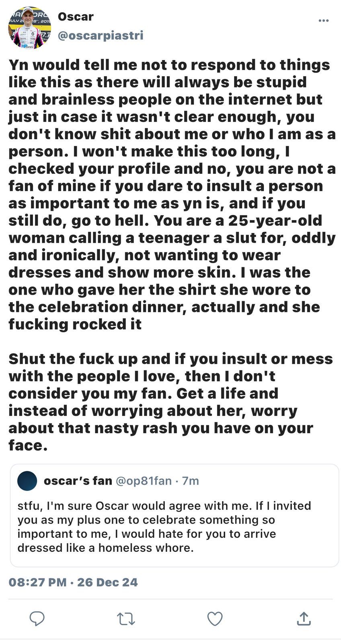Viewport: 341px width, 644px height.
Task: Like the tweet with the heart icon
Action: pos(215,619)
